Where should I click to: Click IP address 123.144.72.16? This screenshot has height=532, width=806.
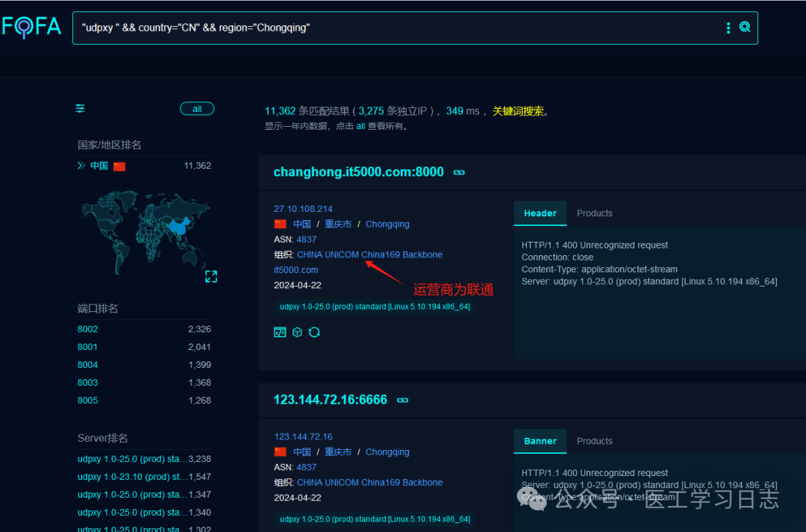tap(303, 436)
